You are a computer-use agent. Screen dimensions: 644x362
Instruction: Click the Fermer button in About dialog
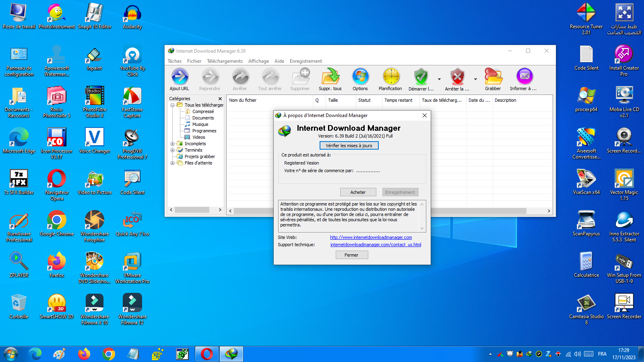[351, 255]
